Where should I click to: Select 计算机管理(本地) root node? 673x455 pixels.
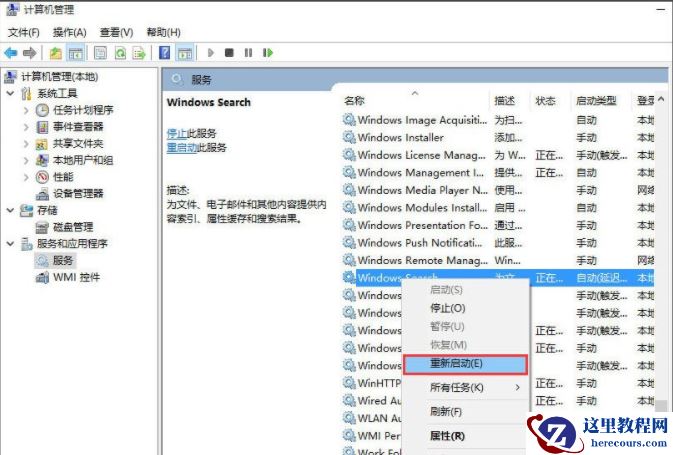[59, 77]
